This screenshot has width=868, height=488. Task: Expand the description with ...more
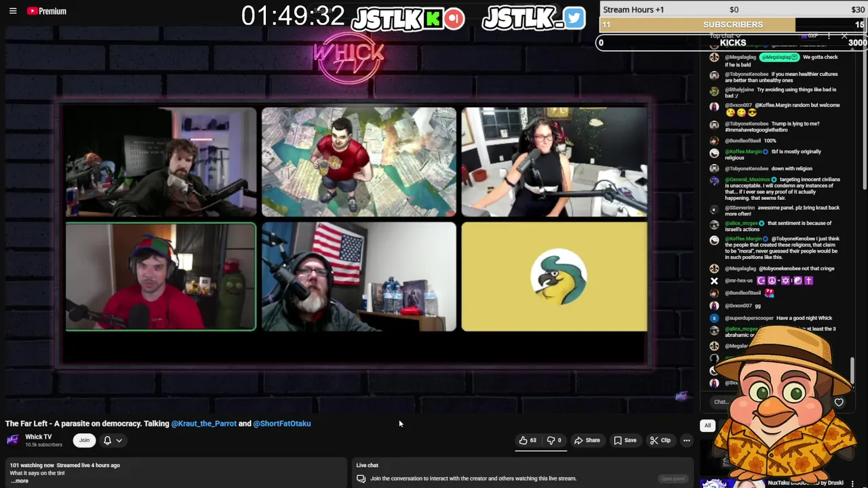point(19,481)
